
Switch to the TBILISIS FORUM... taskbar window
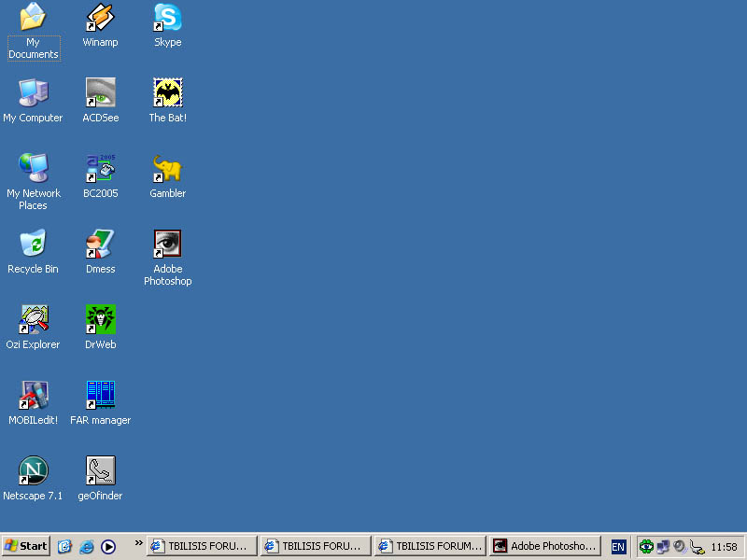pos(430,546)
